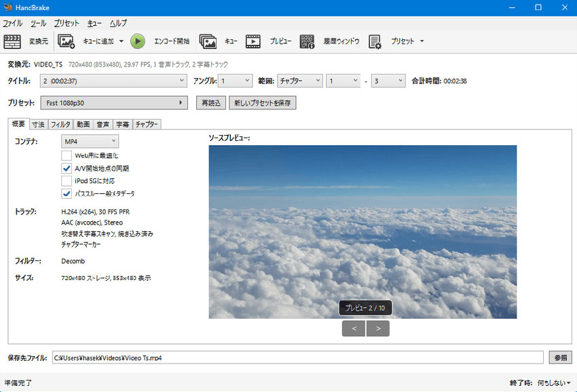The height and width of the screenshot is (392, 577).
Task: Click the HandBrake app icon in the title bar
Action: click(7, 7)
